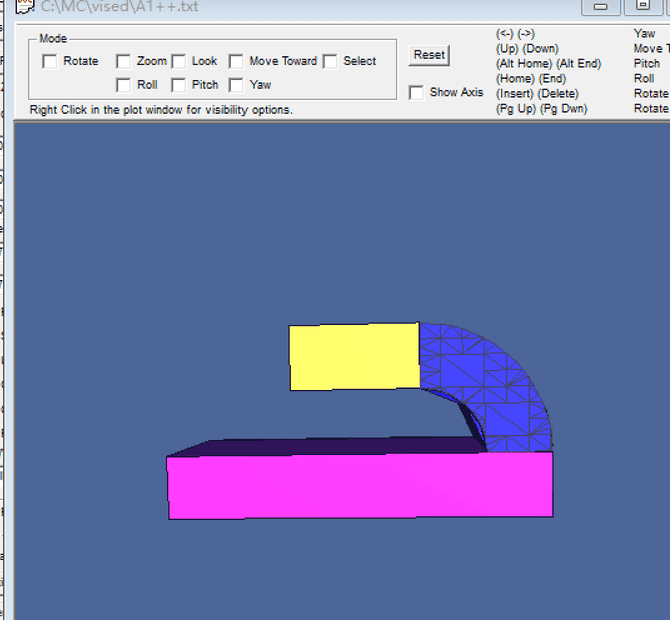Click the minimize window button
The height and width of the screenshot is (620, 670).
click(601, 6)
